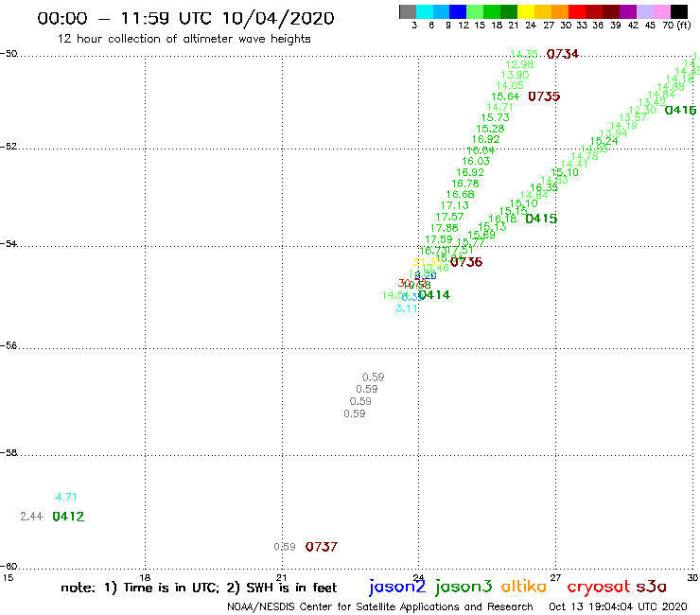Click the 17.59 wave height value
Viewport: 700px width, 615px height.
[438, 239]
